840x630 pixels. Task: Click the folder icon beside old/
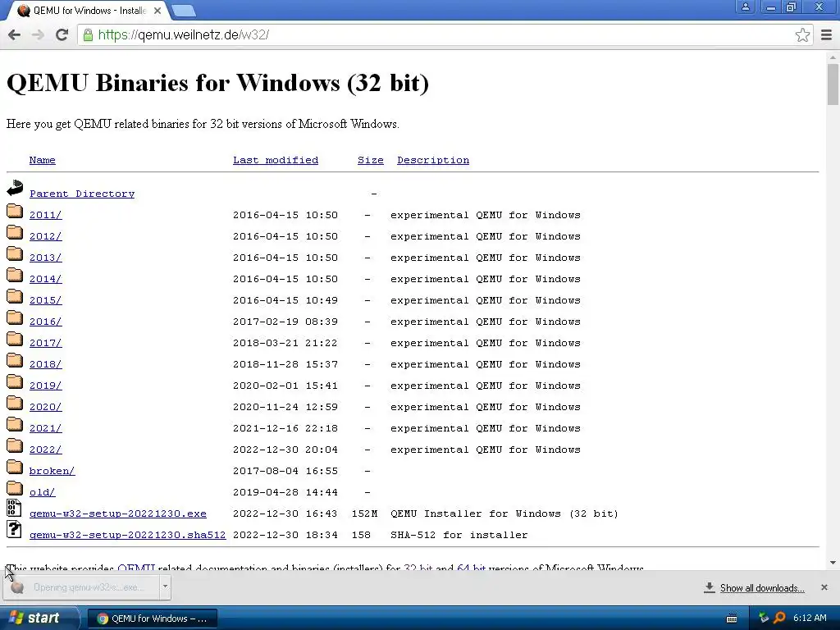(x=15, y=489)
